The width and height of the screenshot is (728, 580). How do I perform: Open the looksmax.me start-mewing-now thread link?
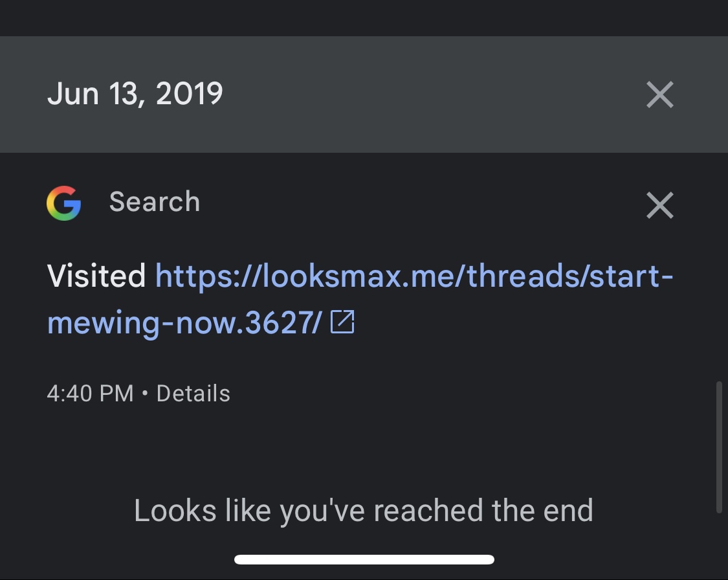(x=414, y=277)
